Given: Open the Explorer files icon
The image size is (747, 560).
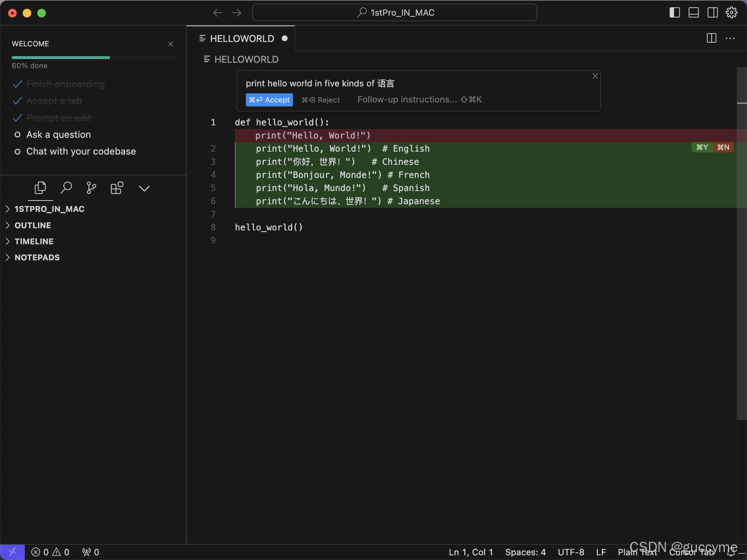Looking at the screenshot, I should 40,188.
